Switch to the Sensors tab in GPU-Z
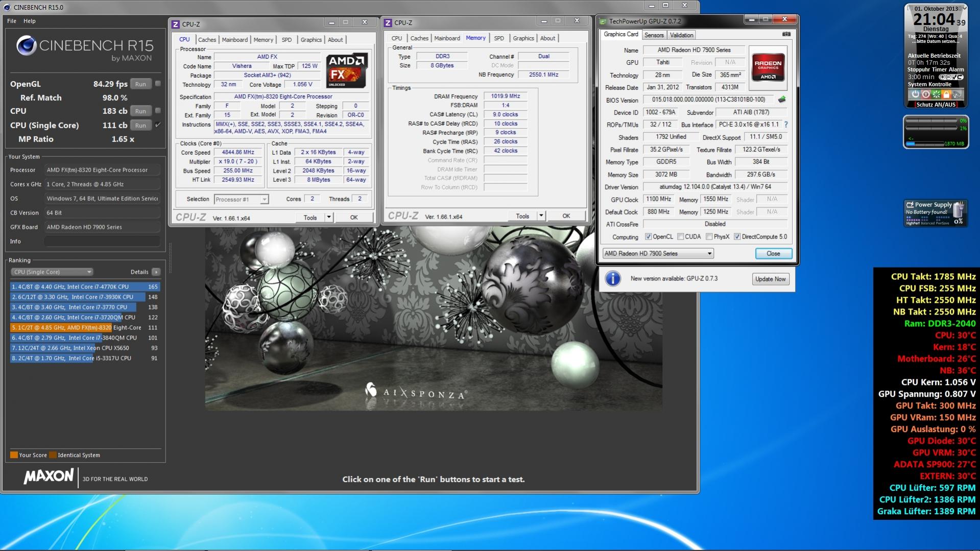The image size is (980, 551). (654, 35)
